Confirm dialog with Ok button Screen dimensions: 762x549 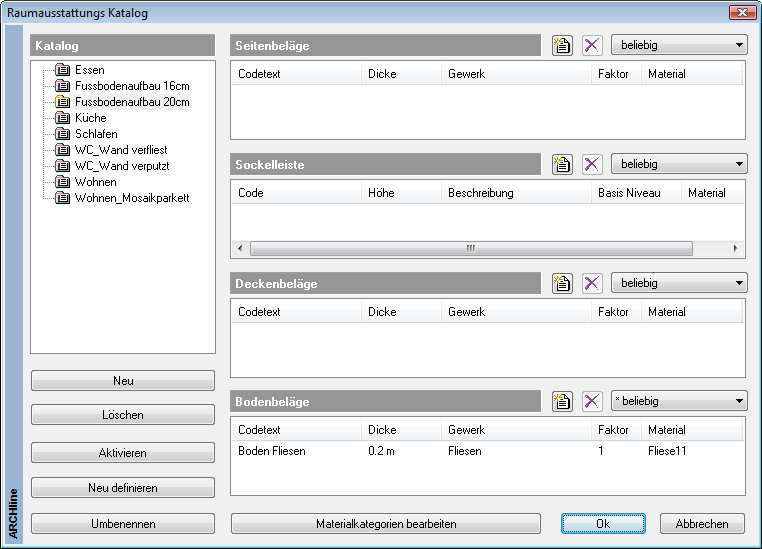pos(603,524)
